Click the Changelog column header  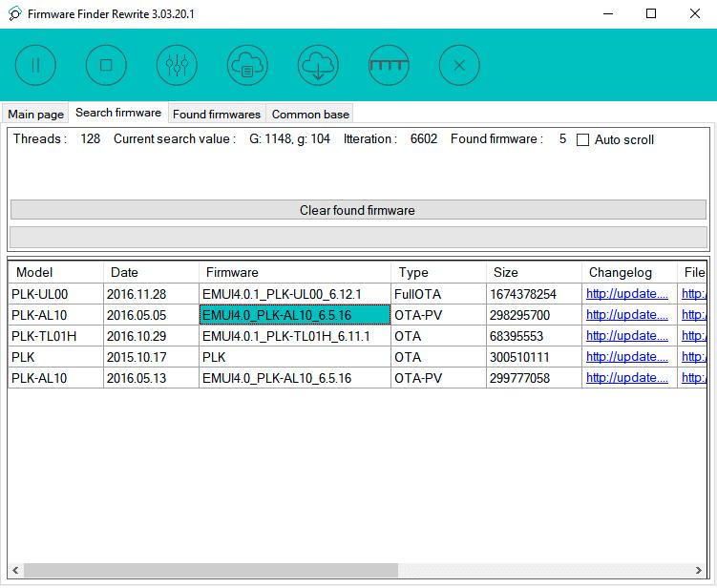click(x=630, y=272)
